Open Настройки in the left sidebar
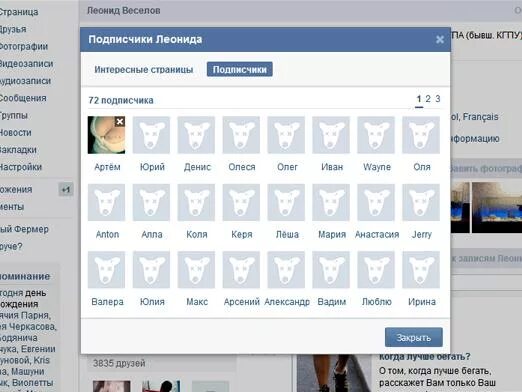This screenshot has width=522, height=392. point(21,167)
